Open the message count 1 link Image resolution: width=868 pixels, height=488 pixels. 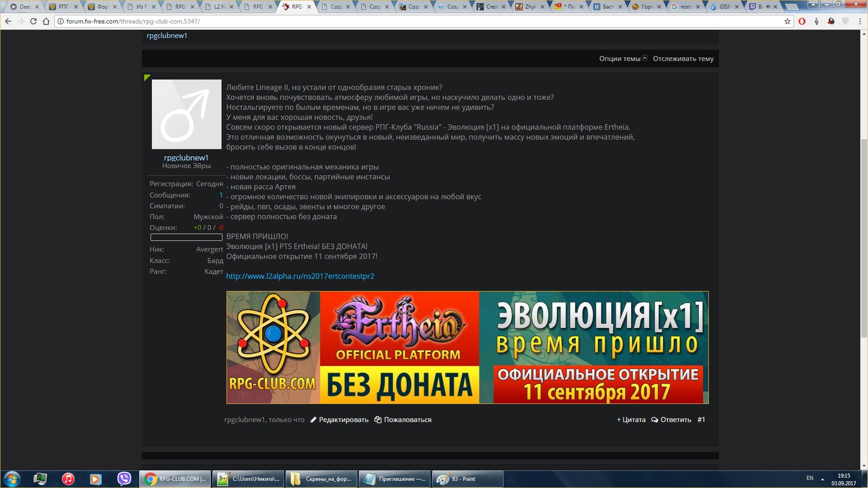pos(221,195)
